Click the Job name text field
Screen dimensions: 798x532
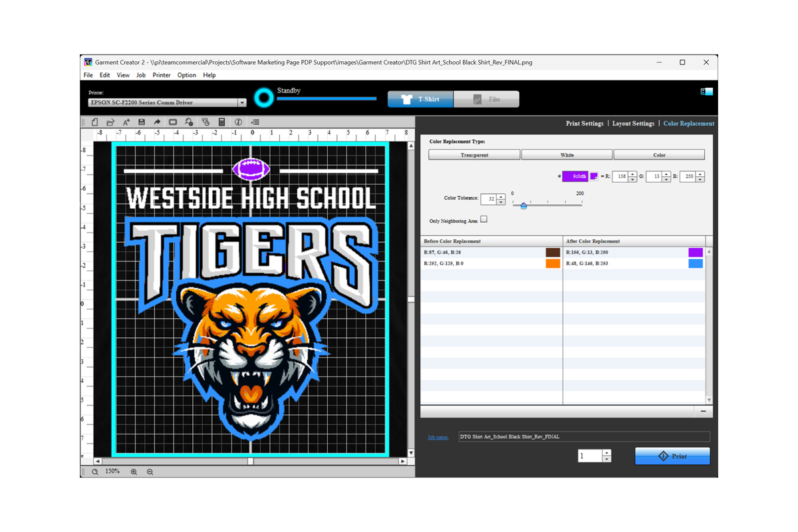pos(585,437)
